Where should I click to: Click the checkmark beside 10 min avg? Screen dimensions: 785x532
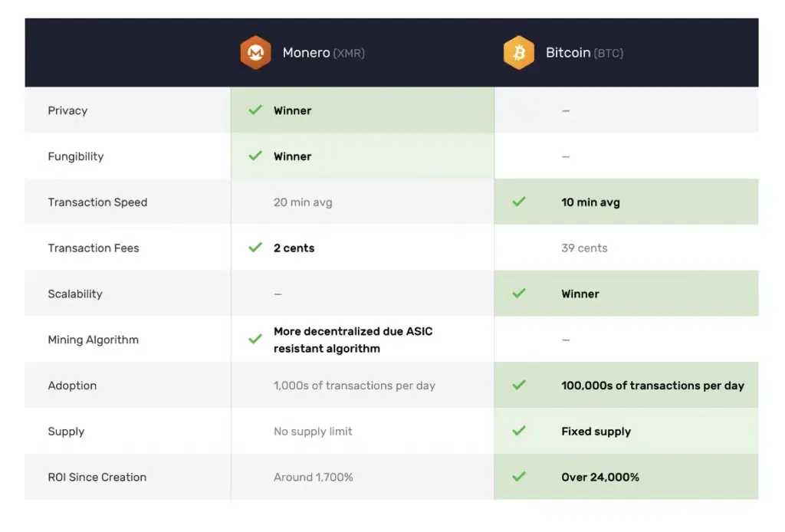pyautogui.click(x=519, y=202)
